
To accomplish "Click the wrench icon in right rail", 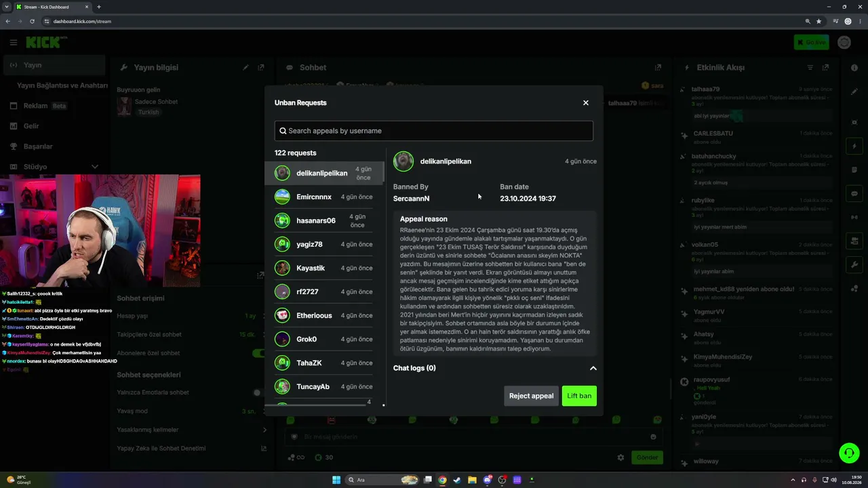I will point(854,264).
